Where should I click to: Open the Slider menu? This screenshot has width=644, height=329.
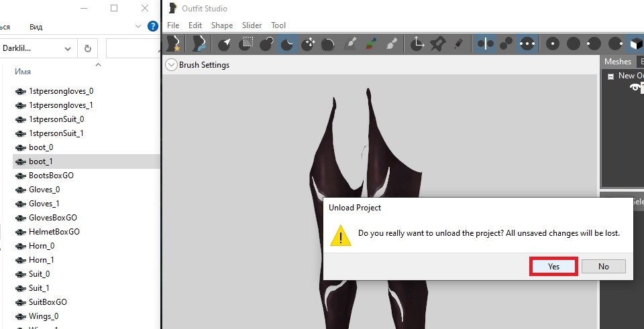coord(252,25)
